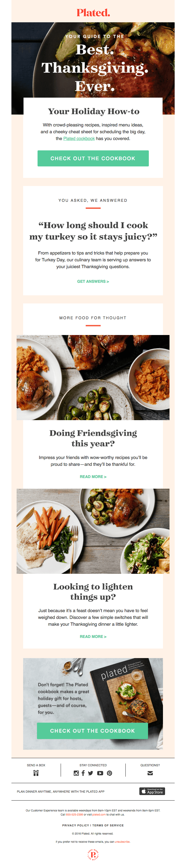This screenshot has height=868, width=185.
Task: Open the Plated cookbook text link
Action: pyautogui.click(x=79, y=138)
